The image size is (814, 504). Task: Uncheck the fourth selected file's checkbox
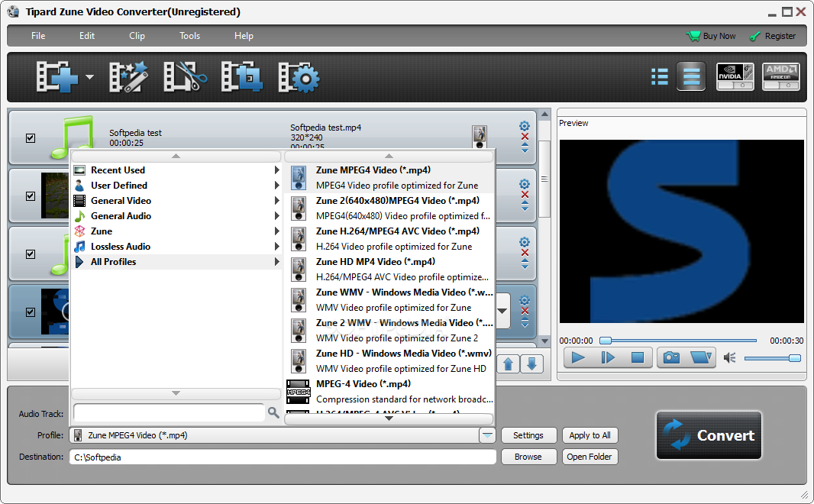31,312
